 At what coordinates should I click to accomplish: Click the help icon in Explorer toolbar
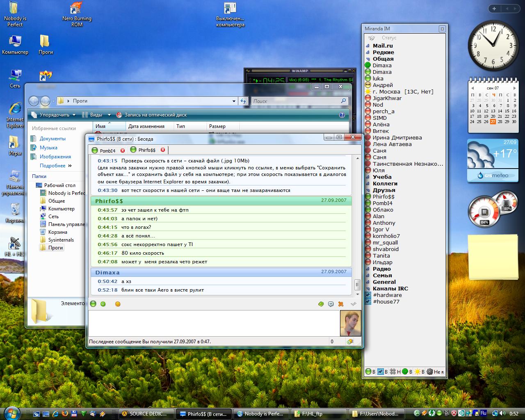pos(342,115)
